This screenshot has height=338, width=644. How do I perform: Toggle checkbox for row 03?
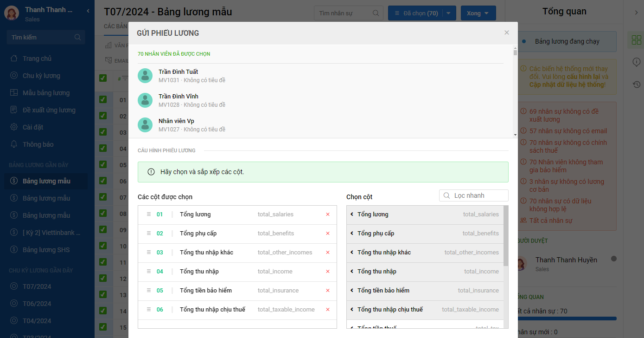103,131
